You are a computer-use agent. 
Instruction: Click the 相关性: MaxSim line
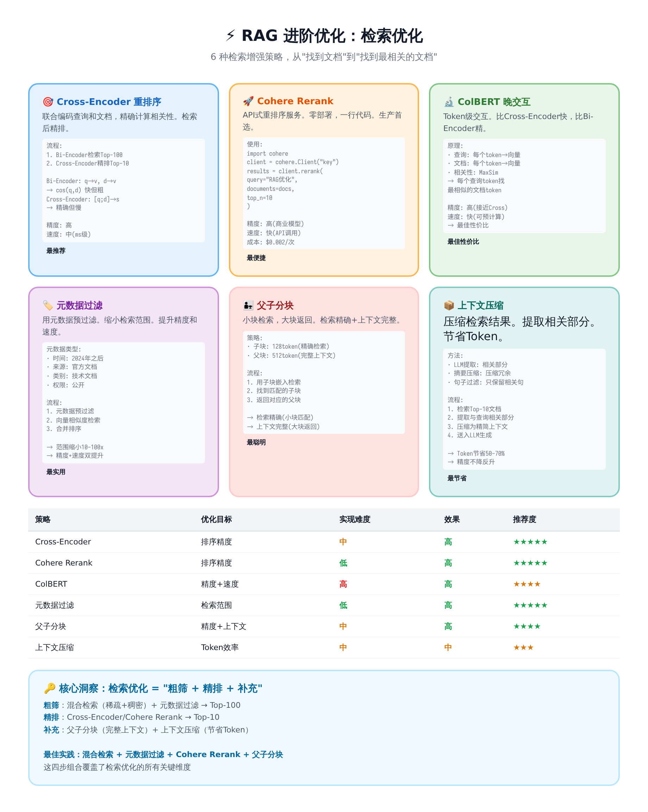[473, 173]
